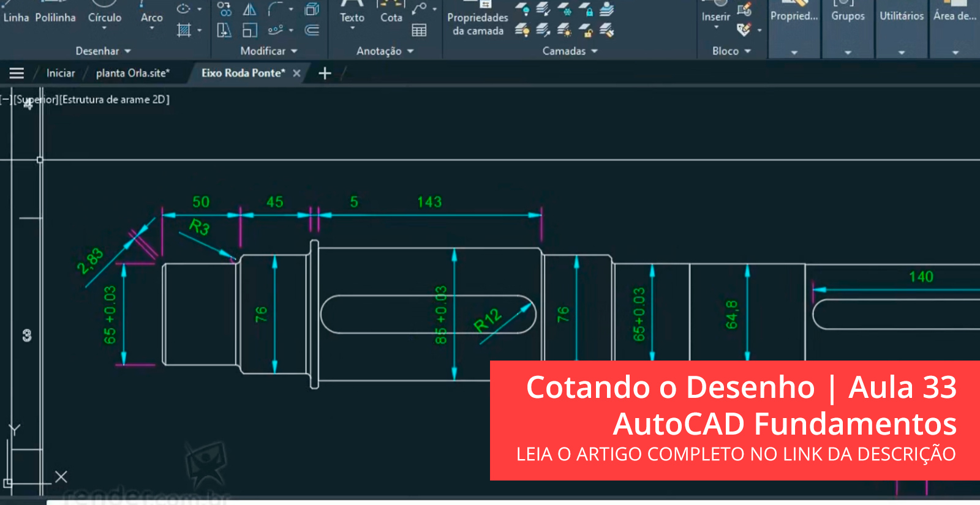Open the Propriedades da camada button

coord(477,23)
